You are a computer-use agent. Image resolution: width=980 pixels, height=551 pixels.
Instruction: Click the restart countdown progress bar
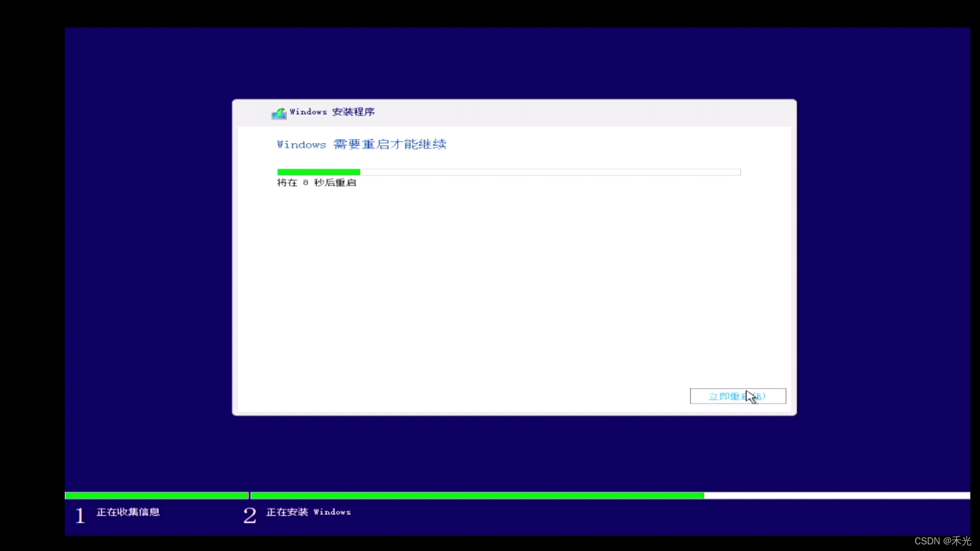pyautogui.click(x=509, y=172)
